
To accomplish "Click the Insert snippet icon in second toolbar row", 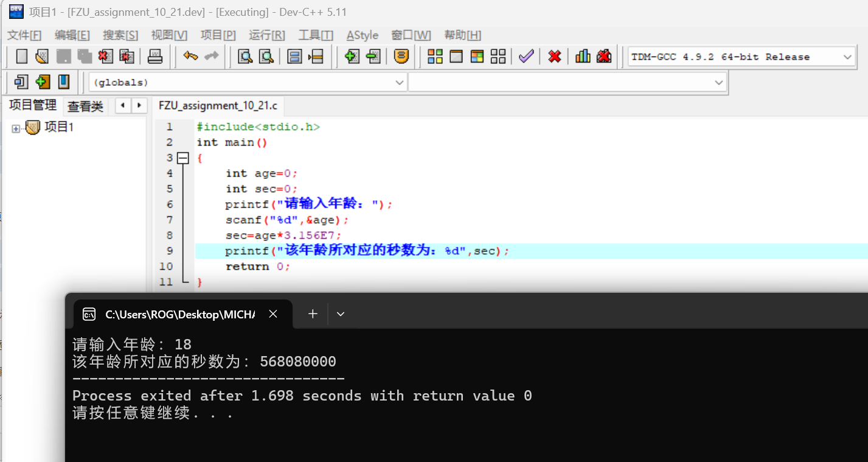I will (22, 82).
